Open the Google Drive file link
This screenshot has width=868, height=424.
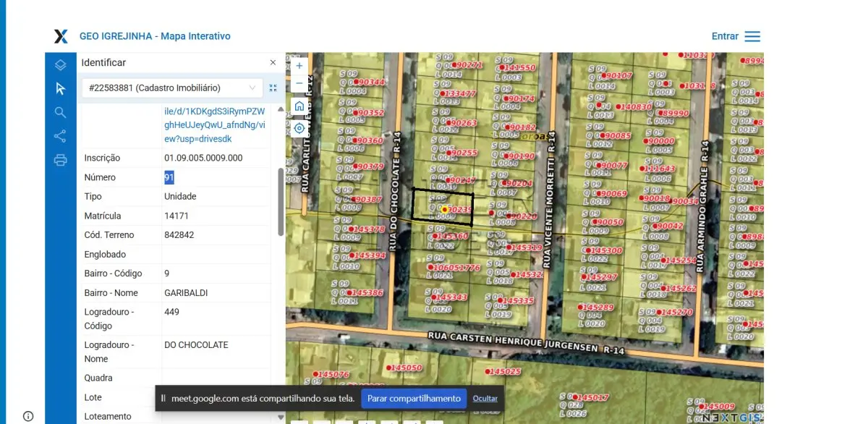pyautogui.click(x=215, y=124)
